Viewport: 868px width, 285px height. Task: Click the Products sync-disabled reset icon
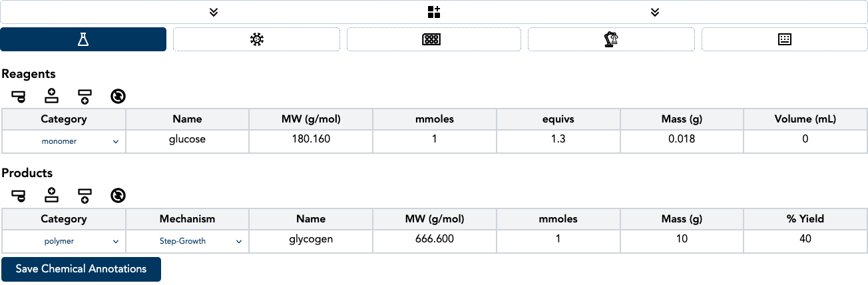(x=118, y=196)
